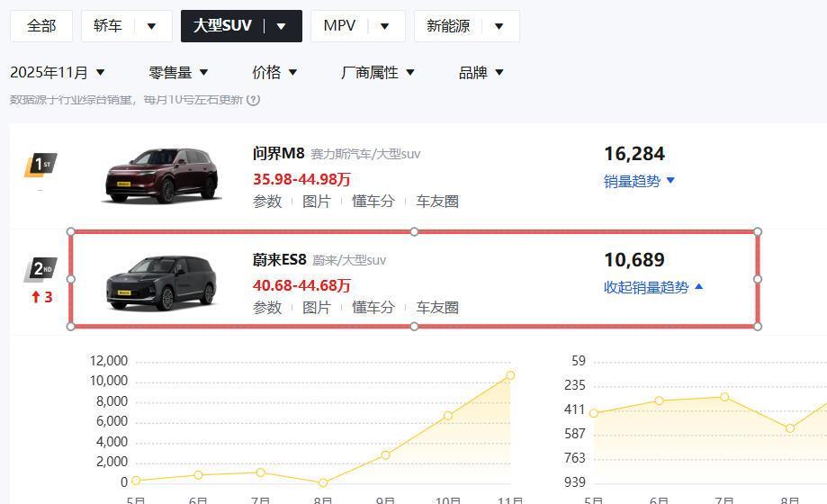Viewport: 827px width, 504px height.
Task: Click the 2nd place rank badge
Action: pos(40,269)
